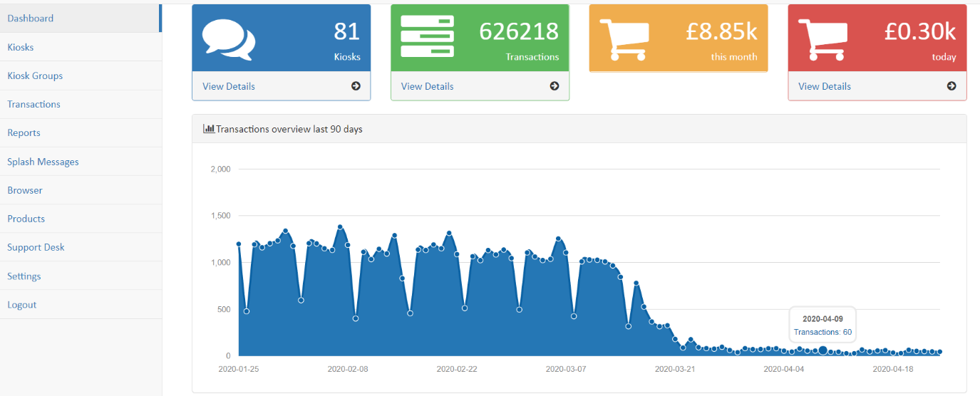
Task: Click Logout in the sidebar
Action: coord(81,305)
